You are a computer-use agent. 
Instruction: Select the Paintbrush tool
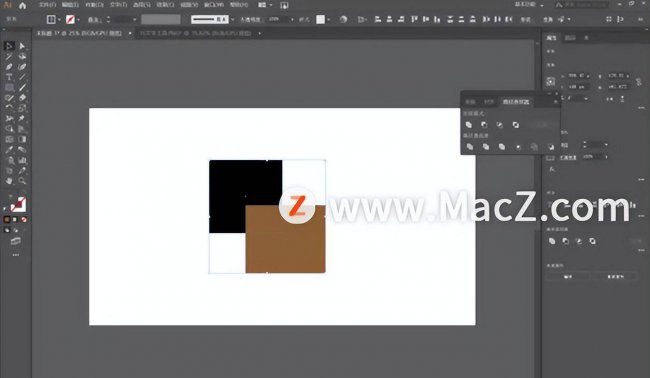(x=22, y=87)
